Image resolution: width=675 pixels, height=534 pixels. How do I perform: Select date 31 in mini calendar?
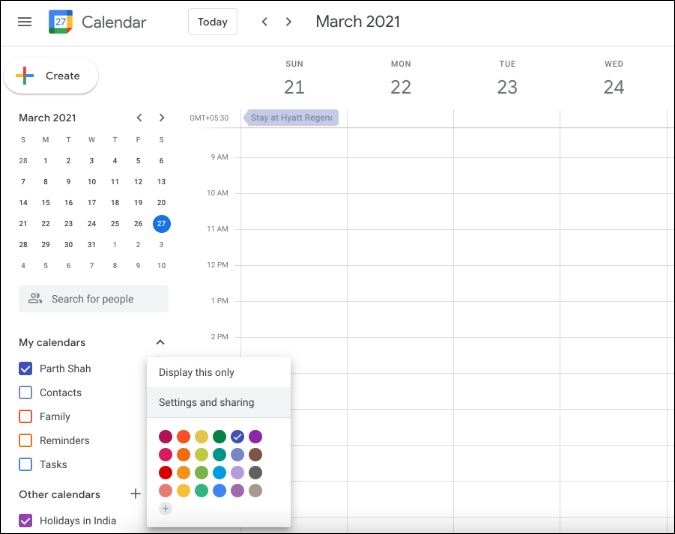coord(92,244)
